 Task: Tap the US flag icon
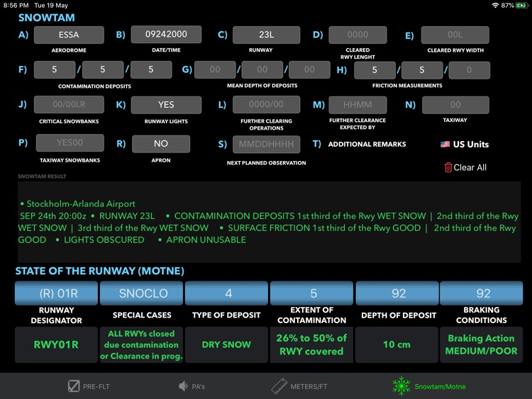pos(445,144)
